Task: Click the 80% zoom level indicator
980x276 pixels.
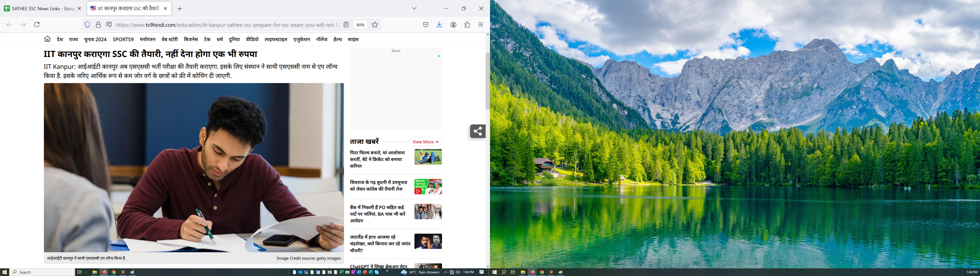Action: 360,25
